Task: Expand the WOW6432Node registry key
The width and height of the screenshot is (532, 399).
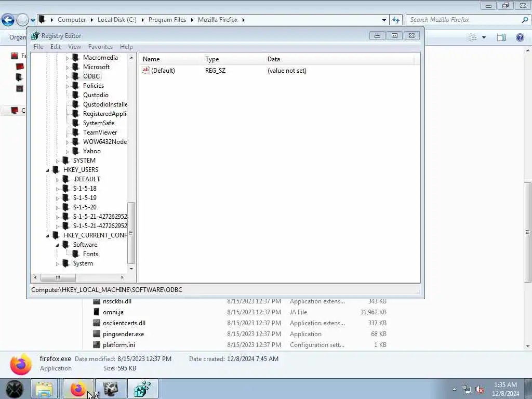Action: tap(67, 142)
